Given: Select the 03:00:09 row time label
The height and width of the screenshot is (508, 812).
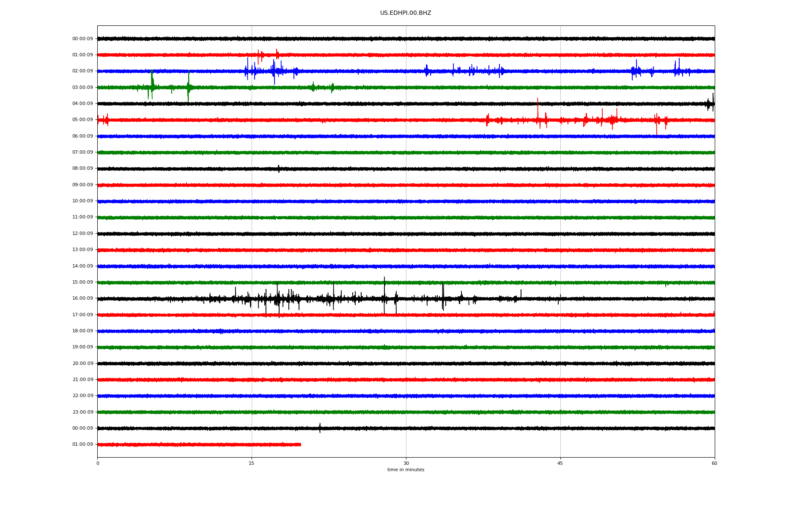Looking at the screenshot, I should pyautogui.click(x=82, y=87).
